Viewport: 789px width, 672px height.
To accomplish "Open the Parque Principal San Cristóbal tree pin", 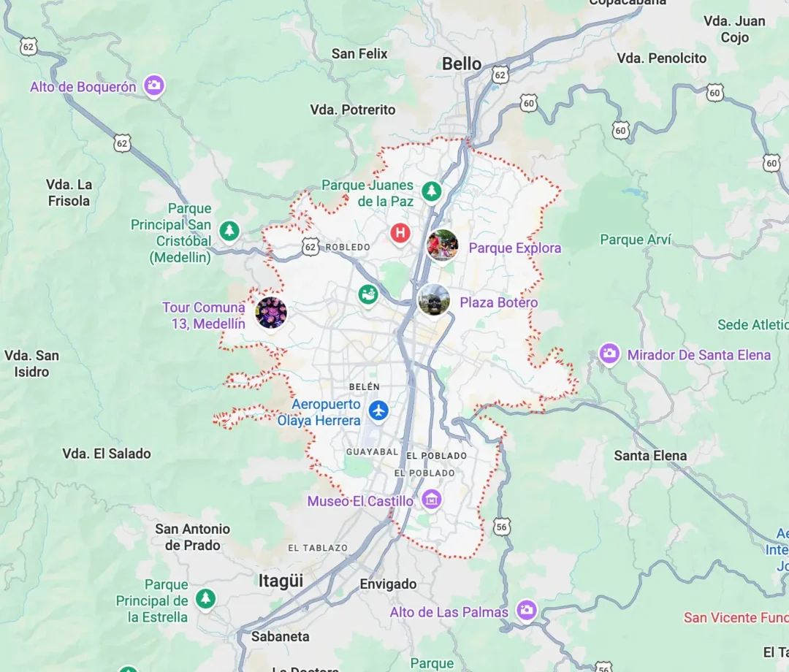I will click(229, 231).
